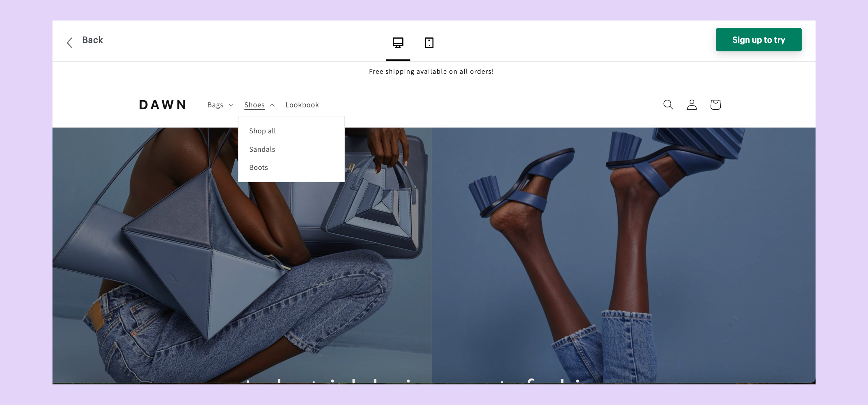This screenshot has height=405, width=868.
Task: Switch to desktop preview icon
Action: point(397,43)
